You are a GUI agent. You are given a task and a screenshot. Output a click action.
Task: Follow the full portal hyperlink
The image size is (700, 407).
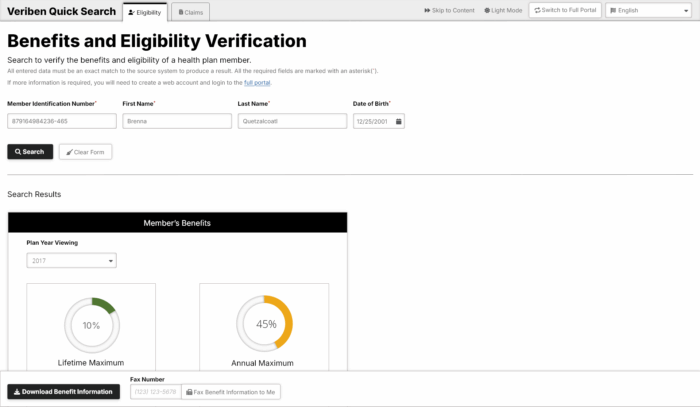(257, 83)
